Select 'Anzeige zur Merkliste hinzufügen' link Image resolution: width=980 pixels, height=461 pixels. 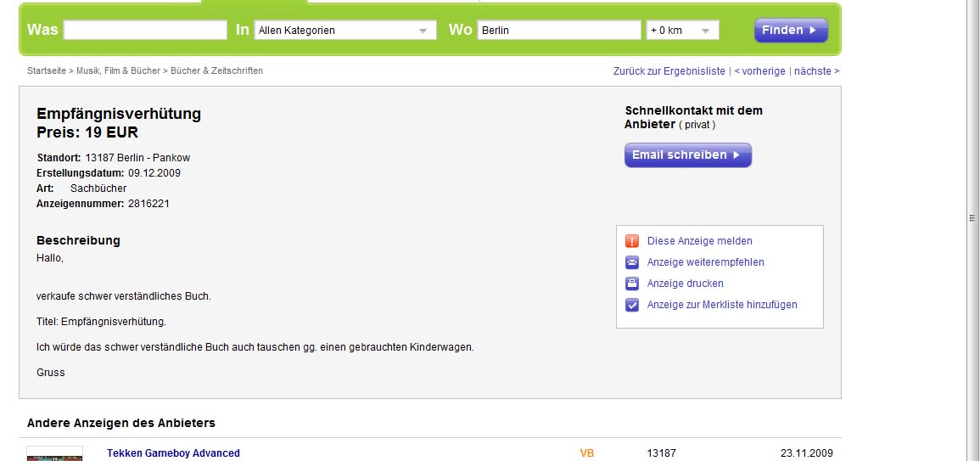721,305
